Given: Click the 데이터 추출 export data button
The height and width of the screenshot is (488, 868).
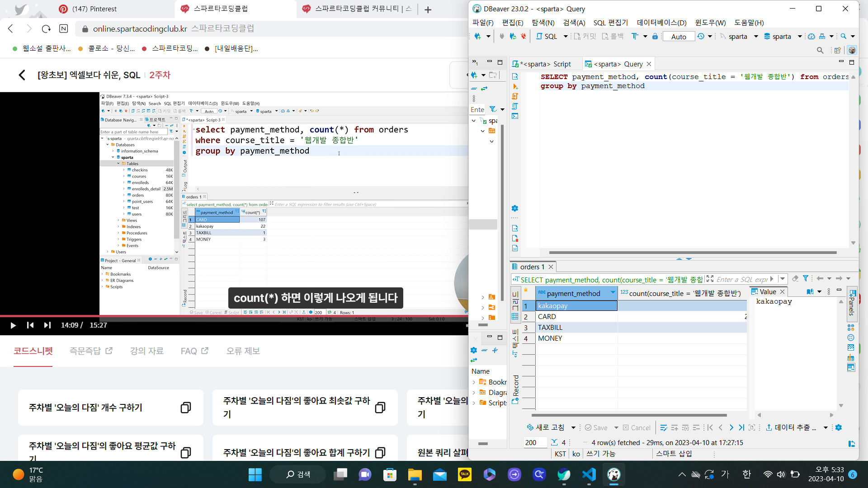Looking at the screenshot, I should coord(791,427).
